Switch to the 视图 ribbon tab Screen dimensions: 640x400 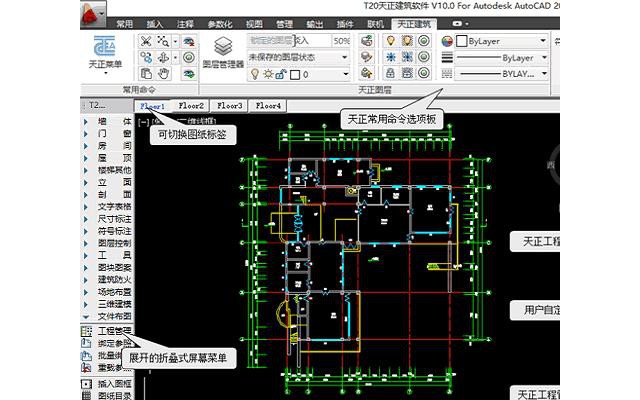pos(254,24)
